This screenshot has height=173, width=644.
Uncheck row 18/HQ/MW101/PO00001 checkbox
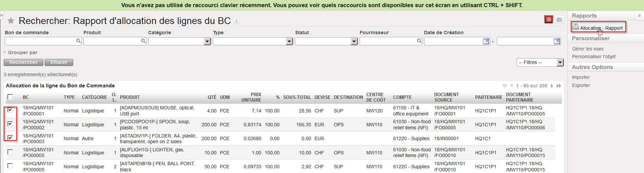10,110
